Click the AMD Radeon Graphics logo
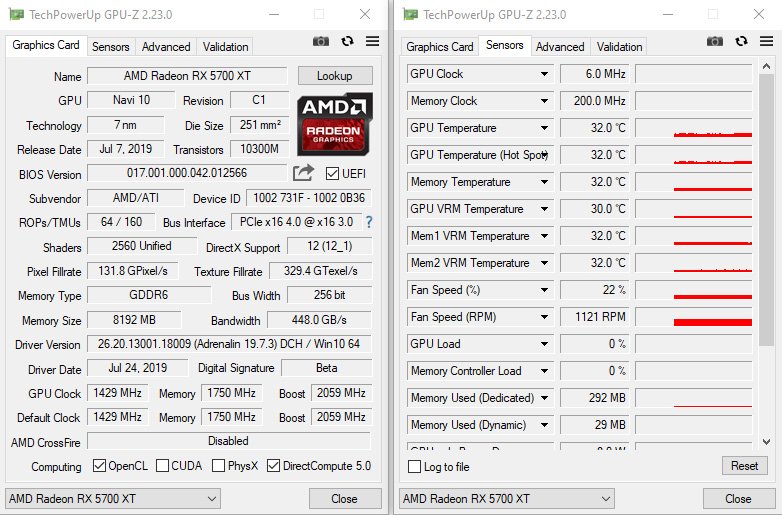782x515 pixels. click(335, 124)
